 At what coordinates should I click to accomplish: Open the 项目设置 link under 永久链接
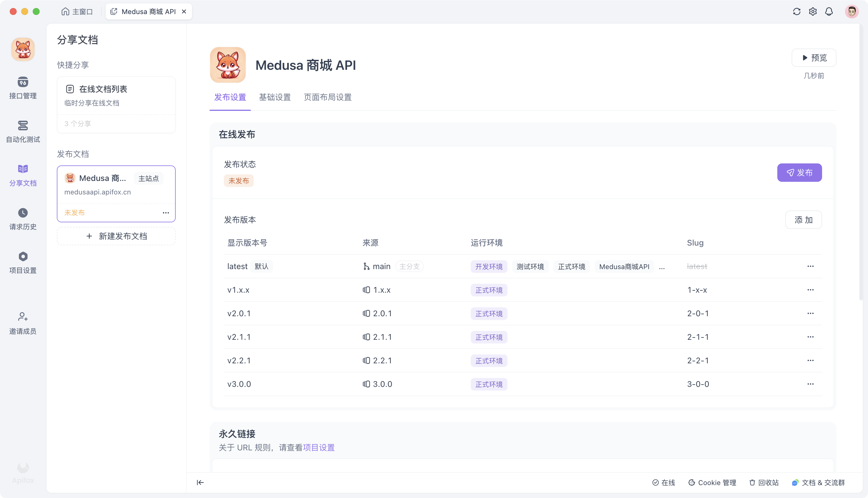pyautogui.click(x=319, y=447)
